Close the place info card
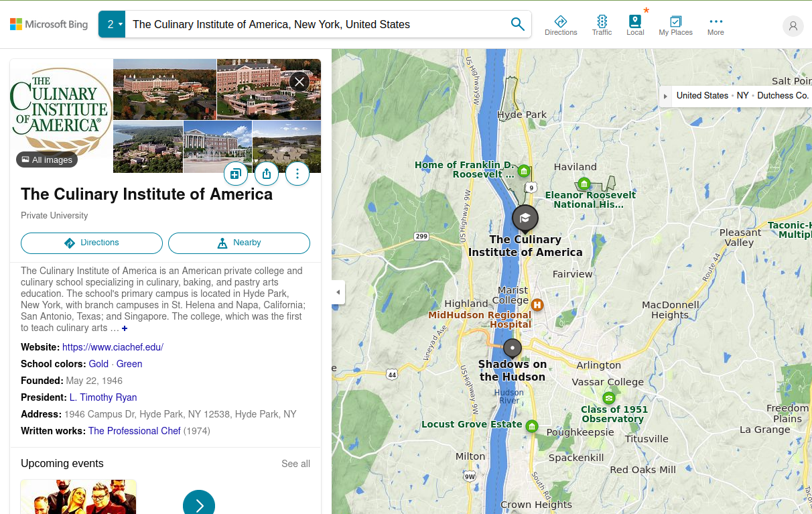Viewport: 812px width, 514px height. click(299, 82)
